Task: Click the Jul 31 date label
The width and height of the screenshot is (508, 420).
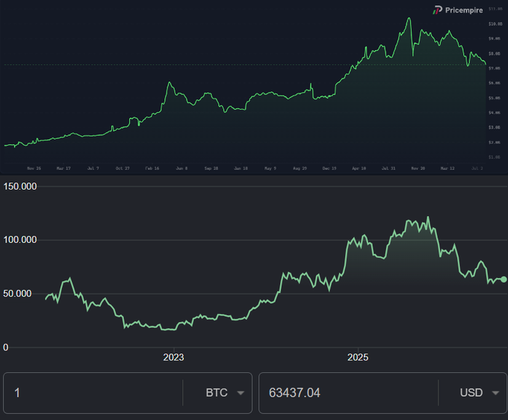Action: point(388,168)
